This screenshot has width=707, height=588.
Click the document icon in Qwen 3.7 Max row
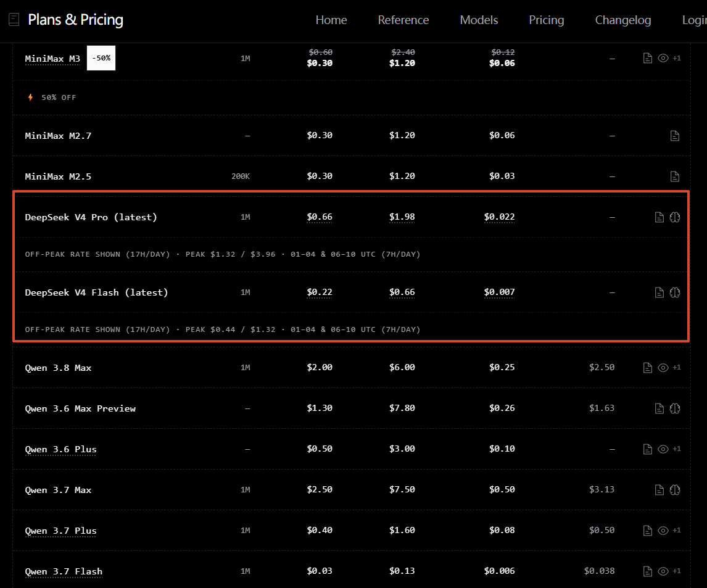[x=659, y=490]
